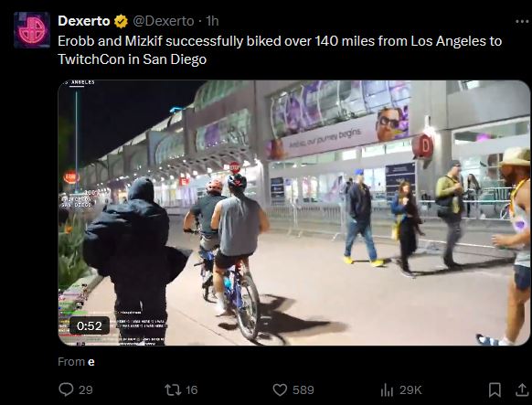Open the share post icon
The width and height of the screenshot is (532, 405).
[522, 389]
